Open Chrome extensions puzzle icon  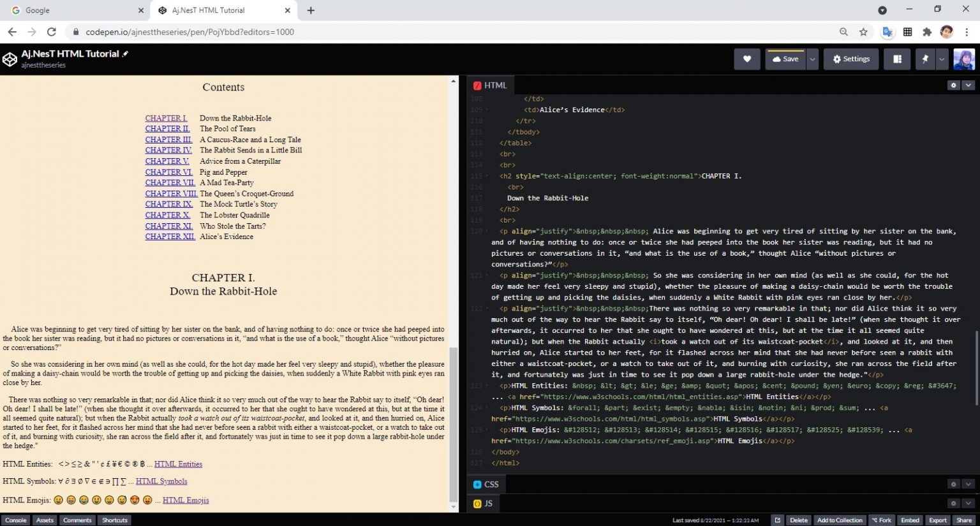click(x=927, y=32)
